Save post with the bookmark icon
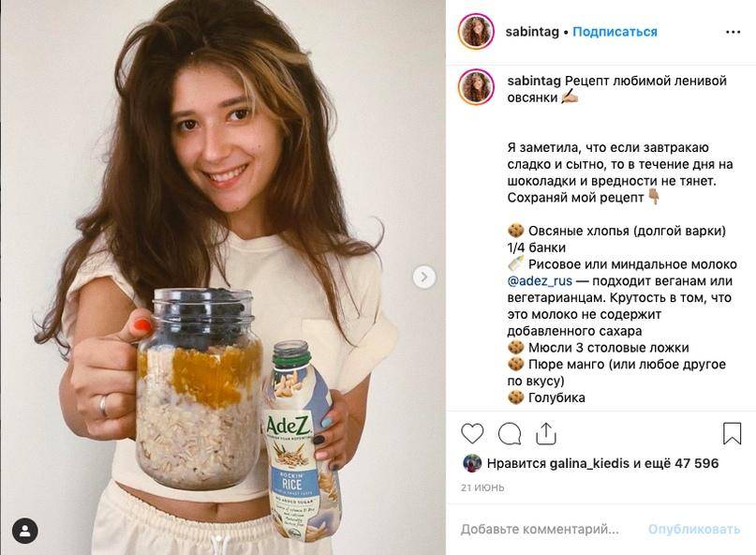 [732, 433]
